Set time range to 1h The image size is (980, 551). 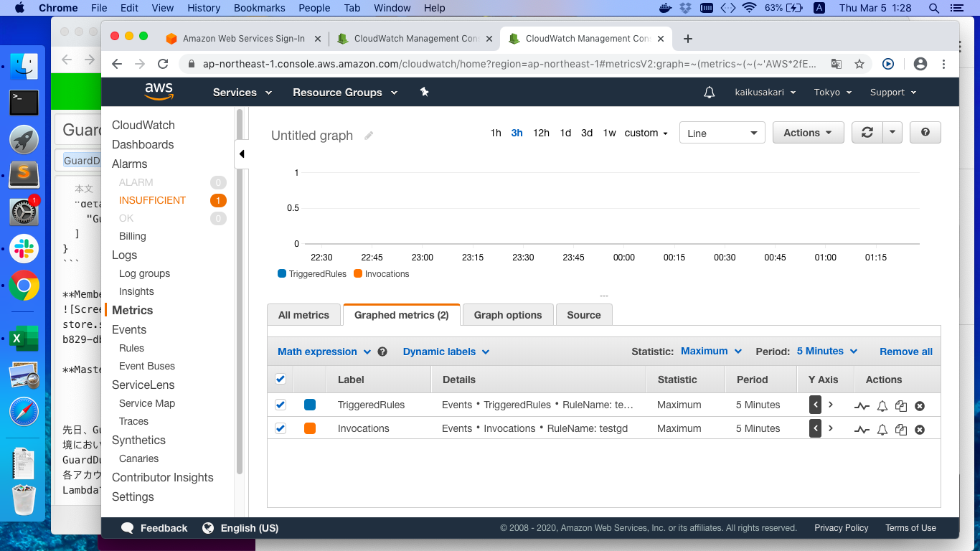coord(496,133)
